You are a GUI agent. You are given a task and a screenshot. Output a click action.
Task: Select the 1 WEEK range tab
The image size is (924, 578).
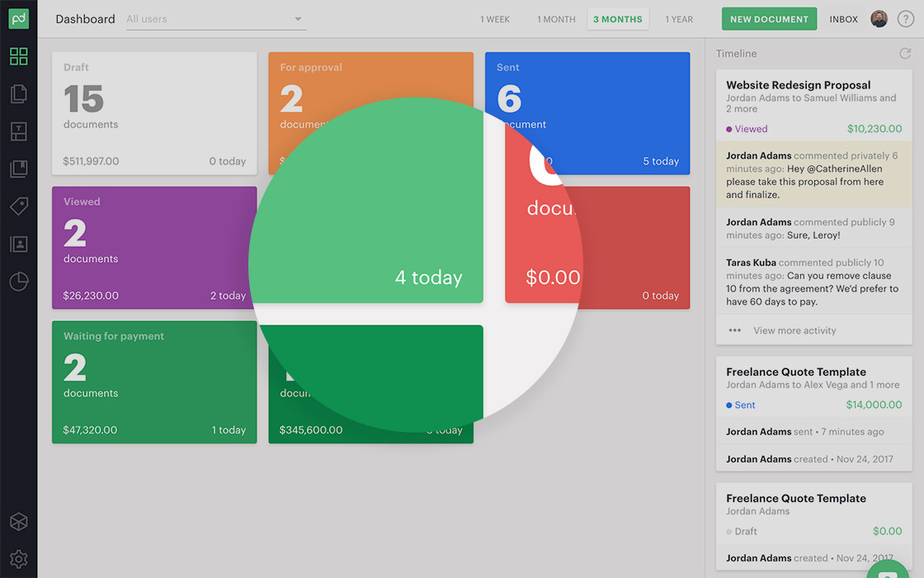(495, 20)
